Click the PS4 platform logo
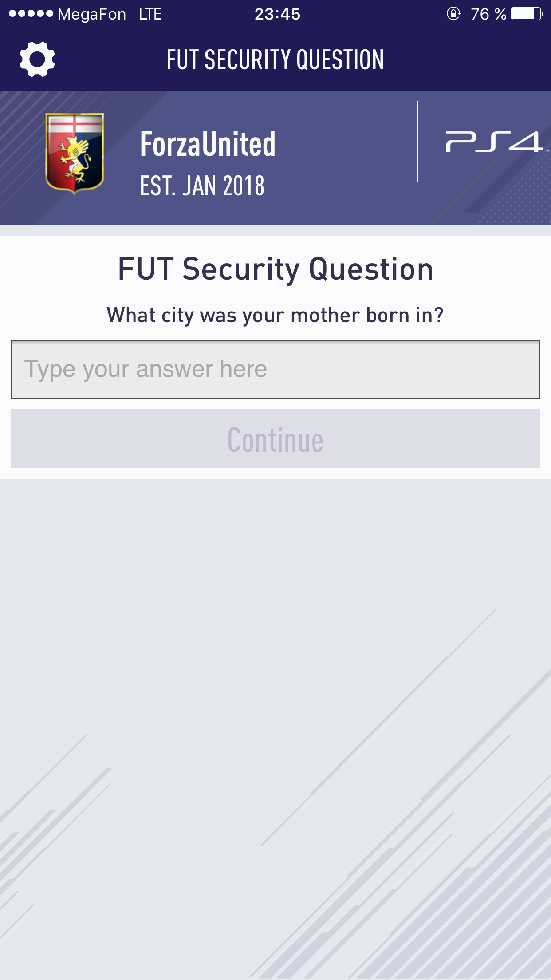Viewport: 551px width, 980px height. tap(494, 142)
